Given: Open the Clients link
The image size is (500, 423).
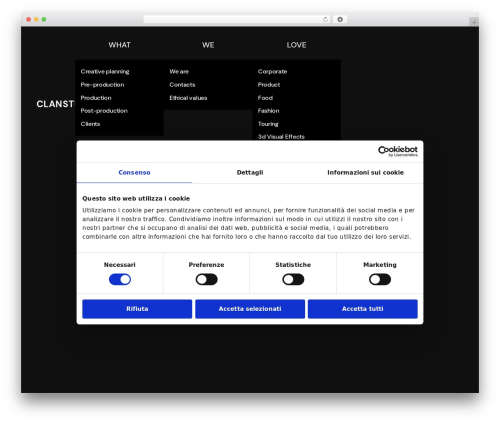Looking at the screenshot, I should (90, 124).
